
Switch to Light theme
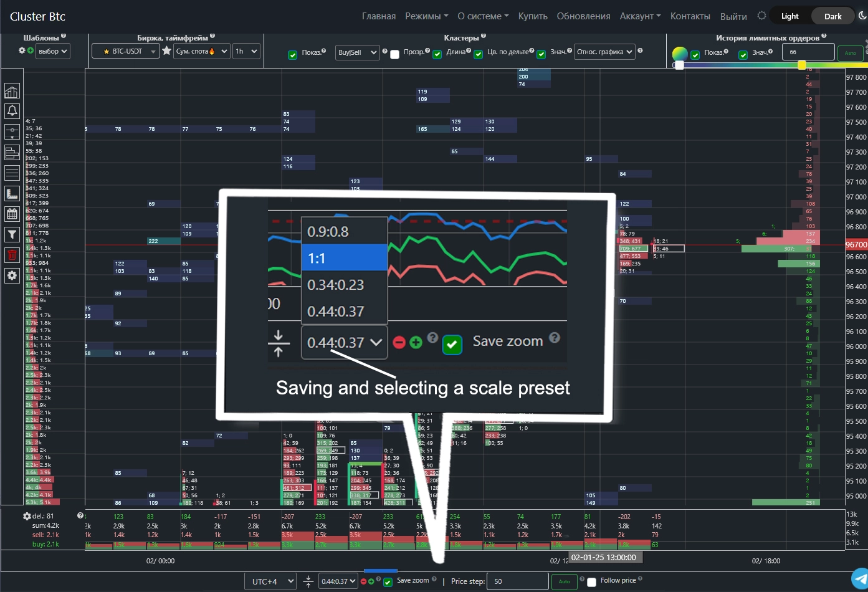pos(789,16)
